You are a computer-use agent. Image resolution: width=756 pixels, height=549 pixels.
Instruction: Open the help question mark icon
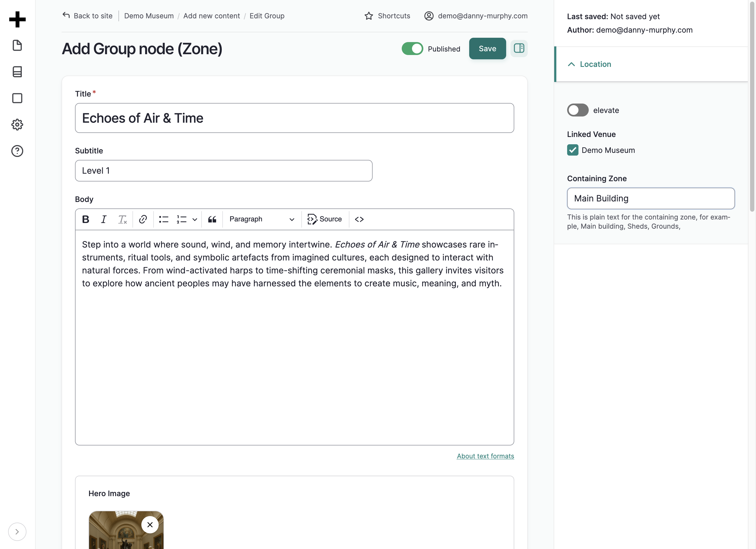pyautogui.click(x=17, y=151)
